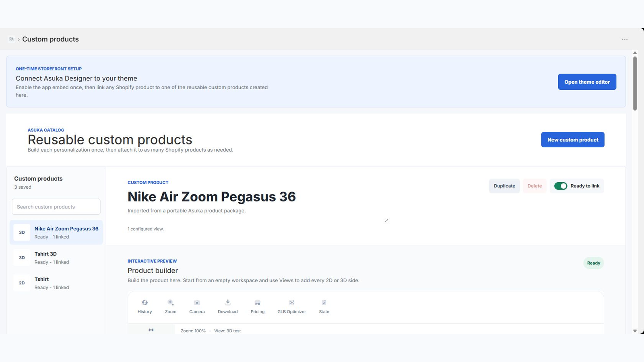This screenshot has height=362, width=644.
Task: Click 'Connect Asuka Designer to your theme' heading
Action: (76, 78)
